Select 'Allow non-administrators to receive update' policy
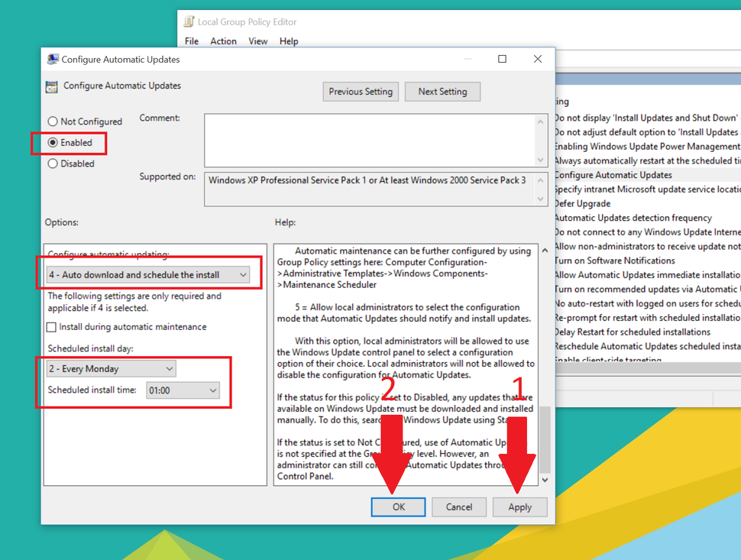 pos(648,246)
